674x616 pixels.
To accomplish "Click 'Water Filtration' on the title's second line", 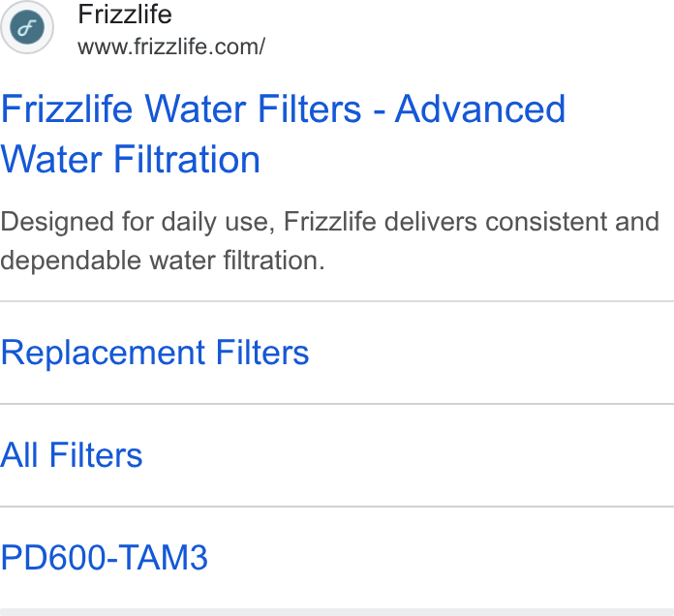I will [x=130, y=160].
